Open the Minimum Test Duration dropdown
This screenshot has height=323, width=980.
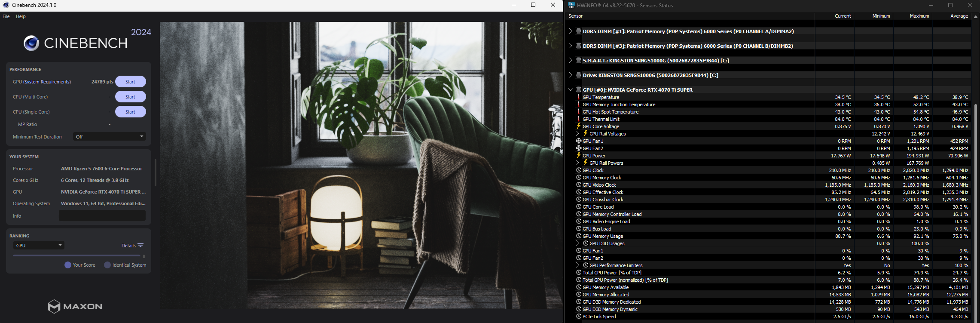(110, 137)
